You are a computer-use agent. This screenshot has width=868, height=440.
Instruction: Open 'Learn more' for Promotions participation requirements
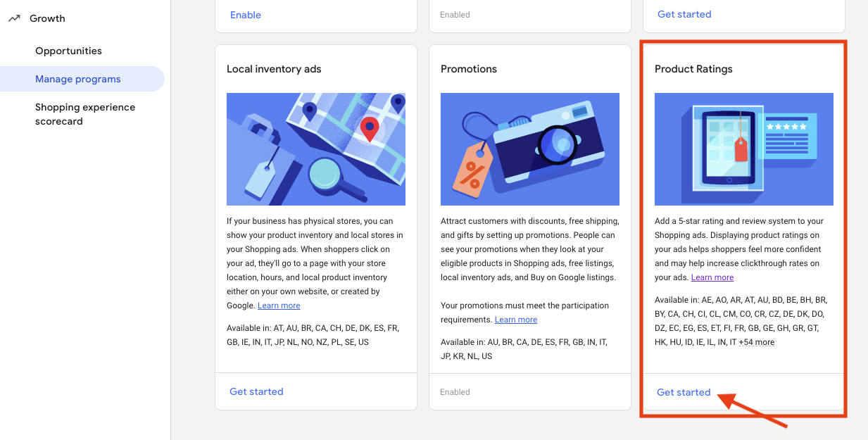[515, 319]
